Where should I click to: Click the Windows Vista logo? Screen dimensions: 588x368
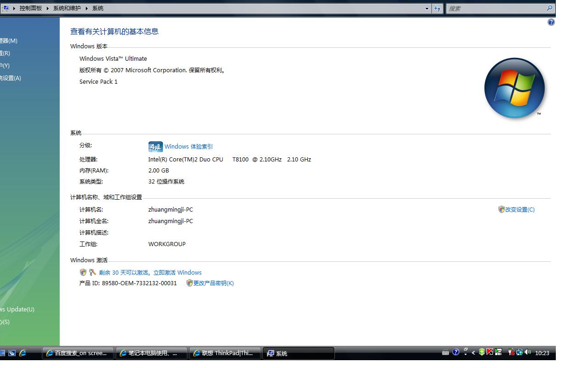click(514, 88)
